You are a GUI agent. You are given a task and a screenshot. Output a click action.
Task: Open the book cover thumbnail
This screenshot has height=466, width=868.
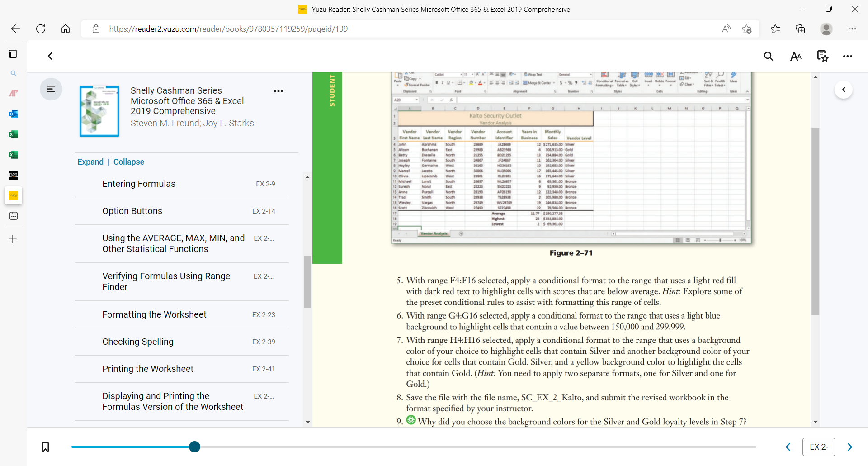(x=99, y=111)
